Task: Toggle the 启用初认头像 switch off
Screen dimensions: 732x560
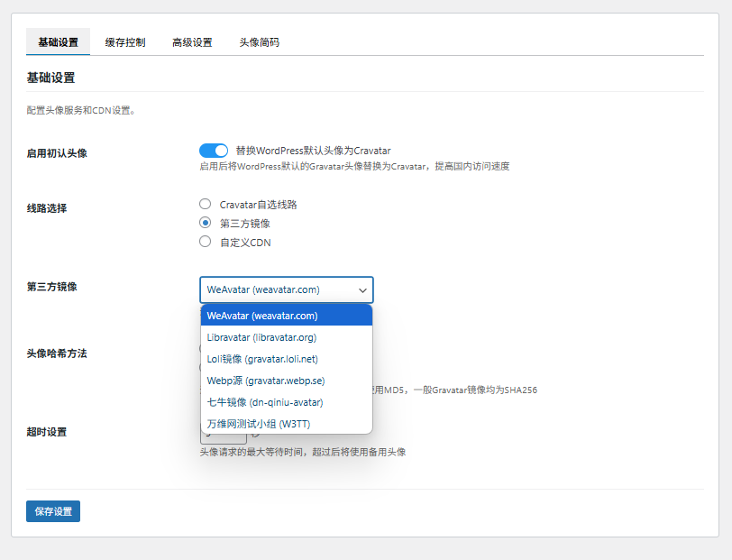Action: click(x=214, y=151)
